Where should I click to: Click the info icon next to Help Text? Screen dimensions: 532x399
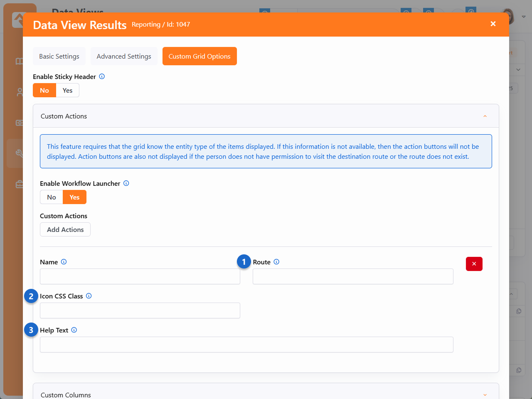tap(74, 330)
